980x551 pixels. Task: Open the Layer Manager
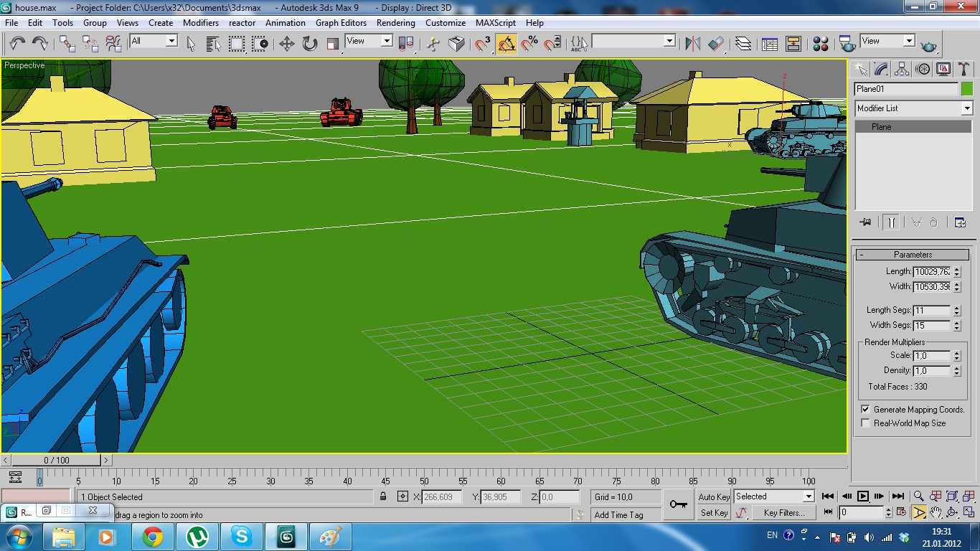[743, 44]
